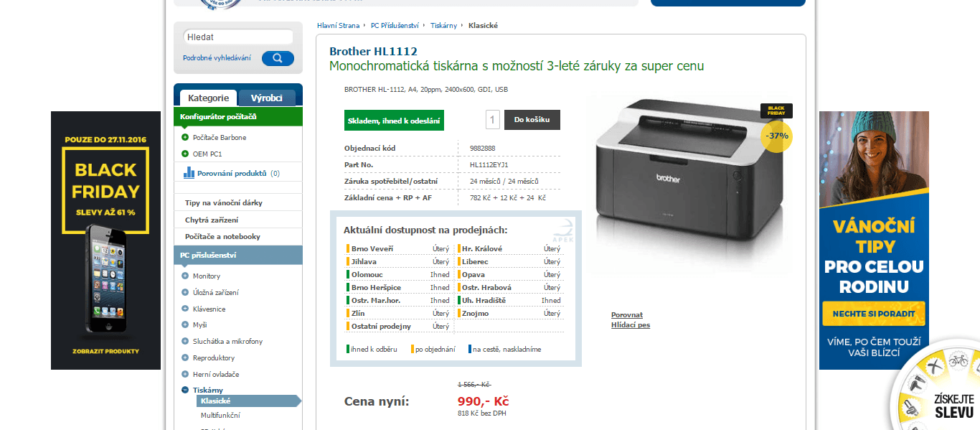Expand the Herní ovladače plus icon
This screenshot has width=980, height=430.
(185, 374)
